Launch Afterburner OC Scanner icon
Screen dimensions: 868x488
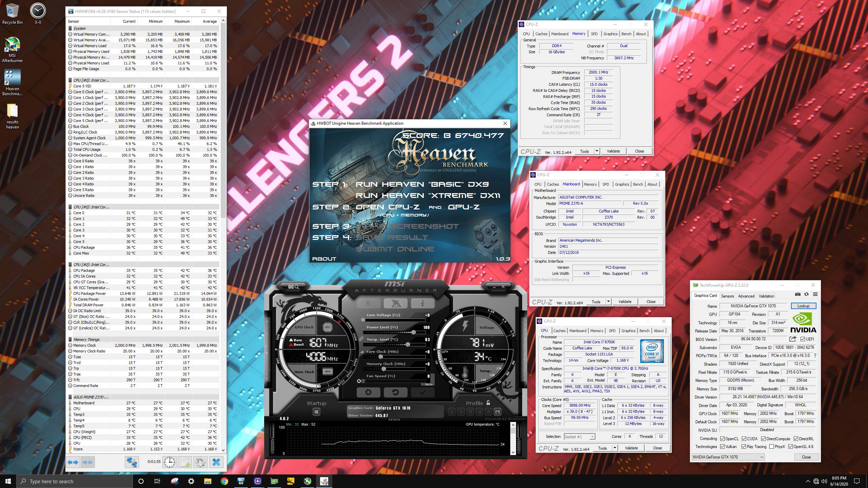[294, 287]
